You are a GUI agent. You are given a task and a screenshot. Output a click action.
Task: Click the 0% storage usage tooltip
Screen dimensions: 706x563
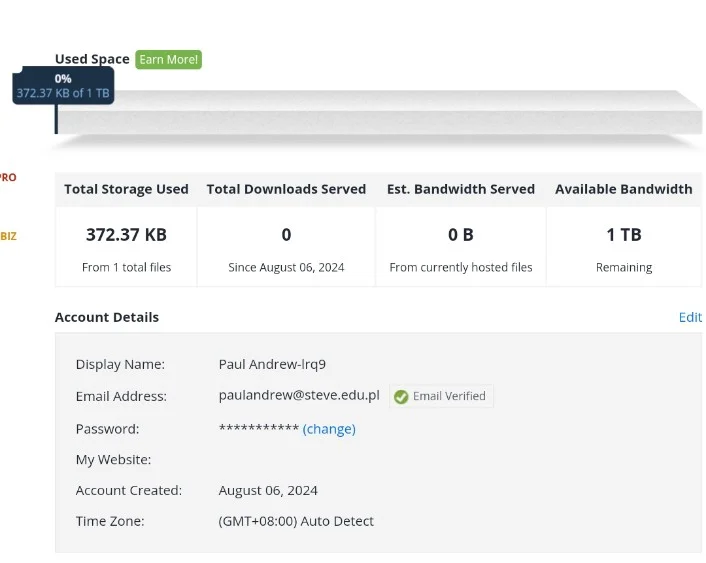click(63, 86)
